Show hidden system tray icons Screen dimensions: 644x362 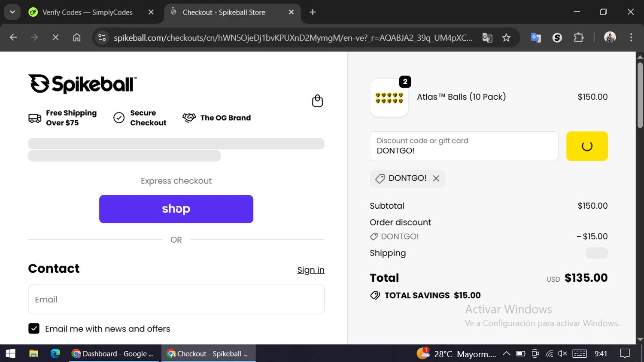tap(507, 353)
